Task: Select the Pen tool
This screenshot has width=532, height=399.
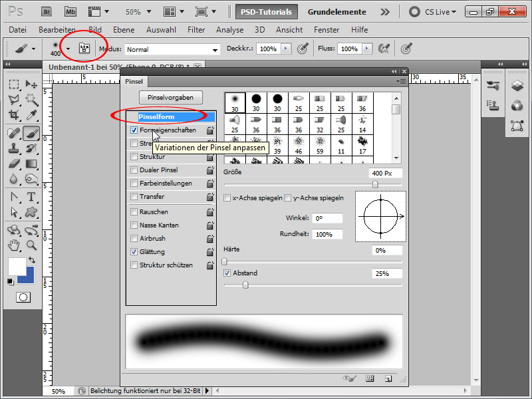Action: click(x=14, y=197)
